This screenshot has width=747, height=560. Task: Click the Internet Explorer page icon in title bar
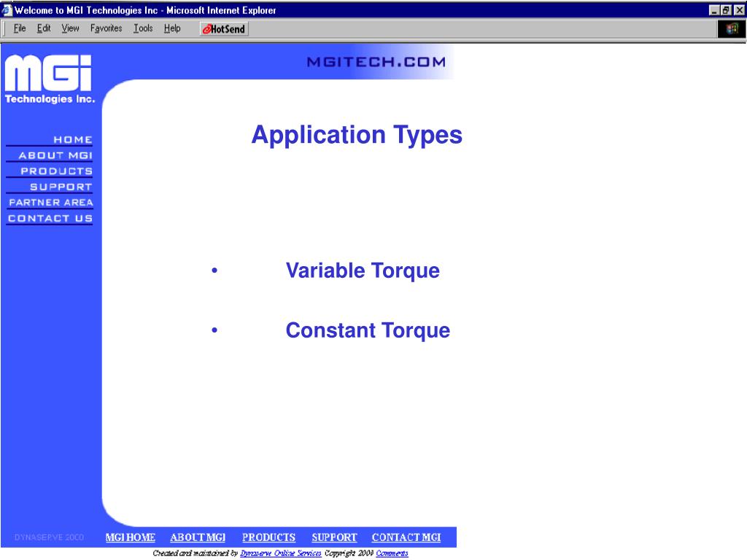click(x=7, y=9)
